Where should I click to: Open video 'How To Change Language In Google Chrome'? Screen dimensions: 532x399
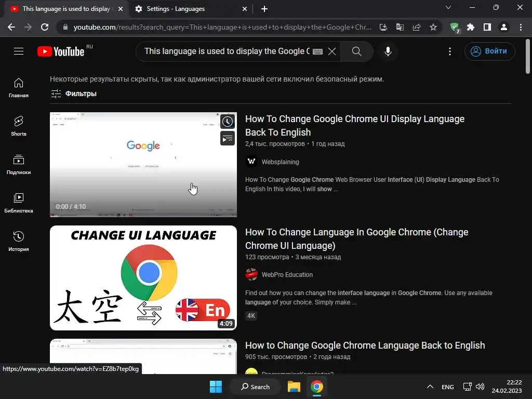coord(356,239)
